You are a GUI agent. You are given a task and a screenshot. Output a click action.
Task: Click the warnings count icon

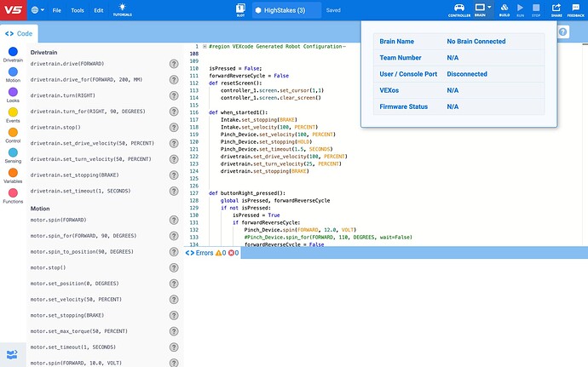pos(221,253)
